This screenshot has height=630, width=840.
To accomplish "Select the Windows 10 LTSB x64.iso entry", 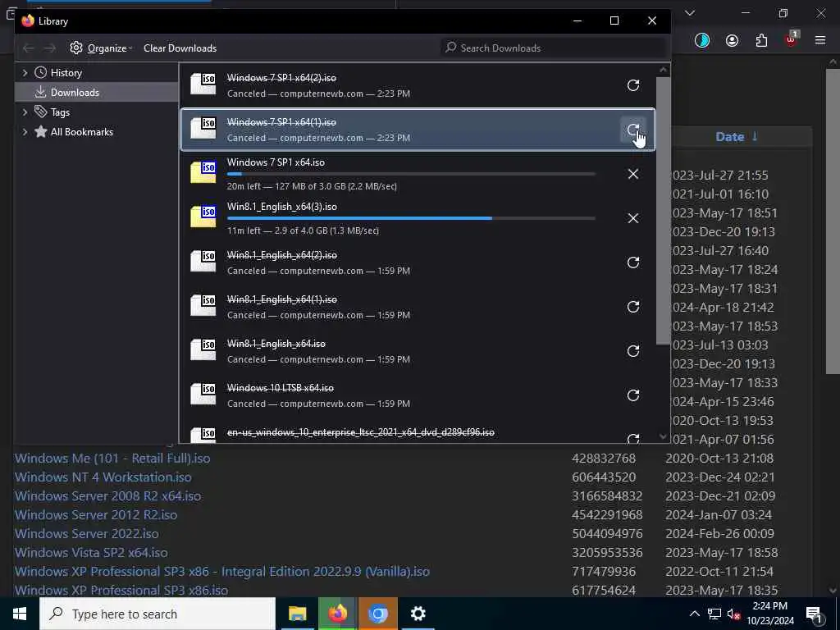I will pos(418,395).
